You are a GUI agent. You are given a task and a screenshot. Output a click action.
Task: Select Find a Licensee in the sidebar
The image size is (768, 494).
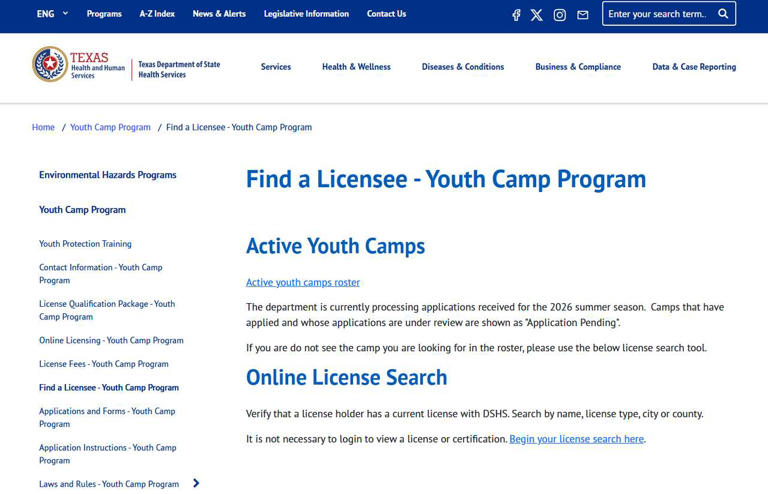109,387
